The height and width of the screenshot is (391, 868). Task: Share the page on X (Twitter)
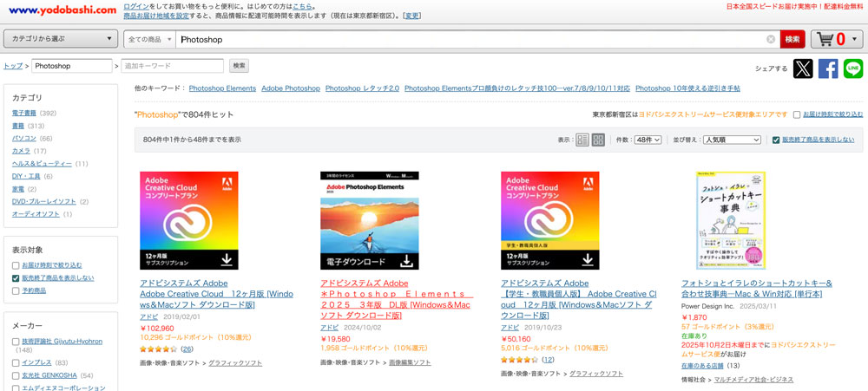[x=803, y=68]
